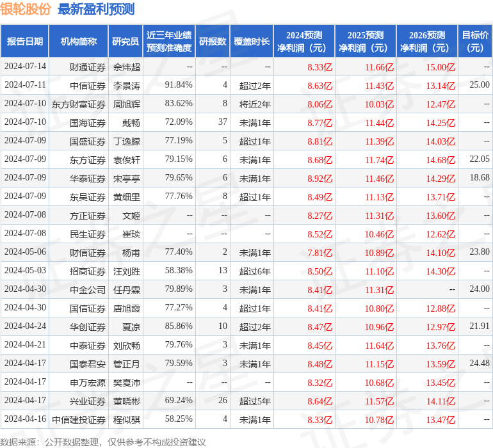Viewport: 493px width, 448px height.
Task: Click the 2026预测净利润 column header
Action: click(x=427, y=41)
